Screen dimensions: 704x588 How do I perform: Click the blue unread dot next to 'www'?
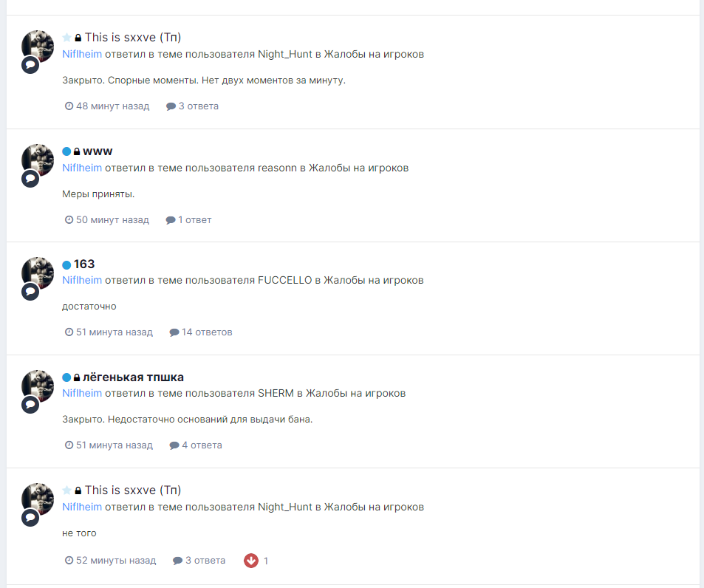point(66,151)
